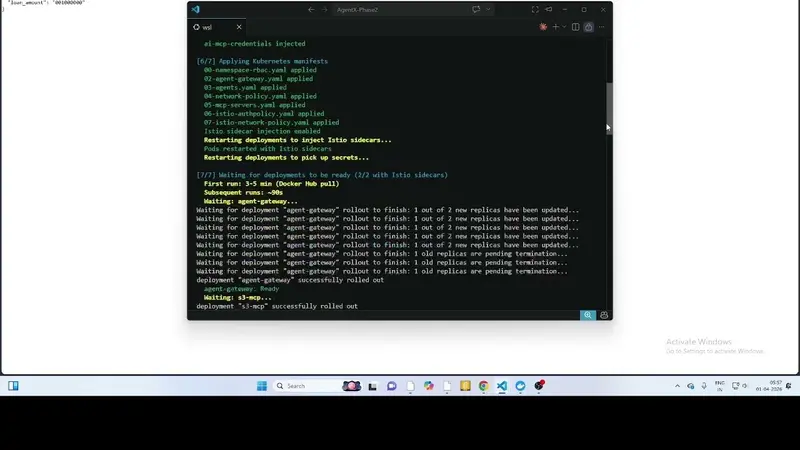
Task: Click '00-namespace-rbac.yaml applied' line
Action: pos(260,70)
